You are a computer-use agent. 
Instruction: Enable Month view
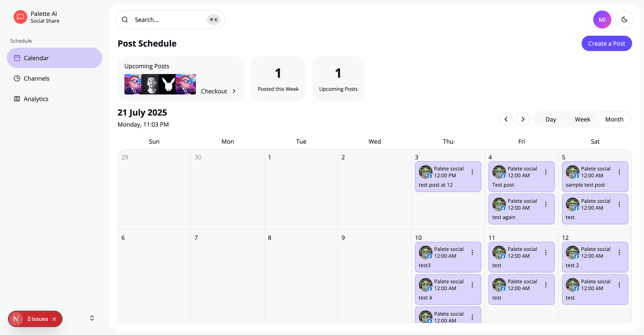(x=614, y=119)
